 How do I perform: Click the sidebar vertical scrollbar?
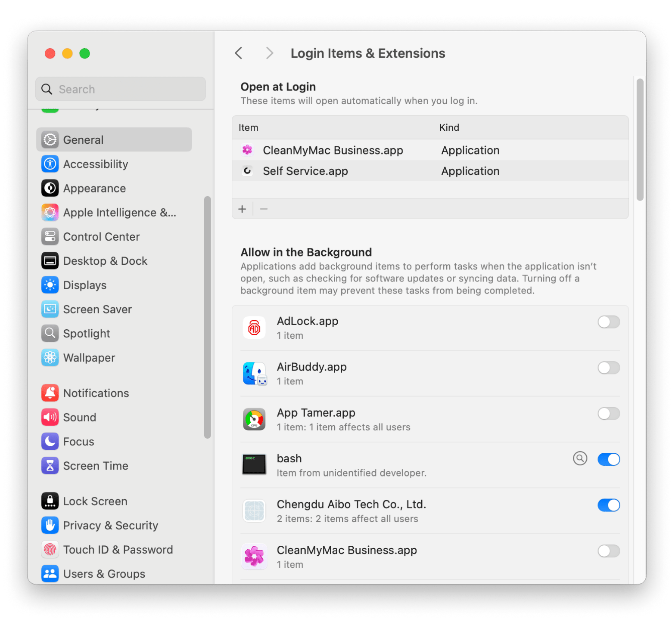[x=208, y=317]
